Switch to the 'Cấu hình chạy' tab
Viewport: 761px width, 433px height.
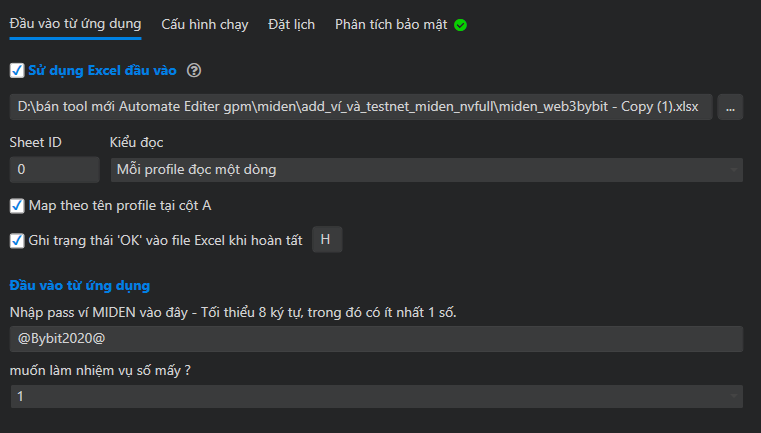205,24
